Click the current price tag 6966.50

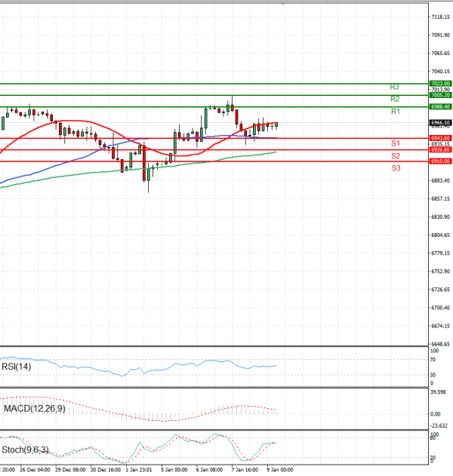440,122
